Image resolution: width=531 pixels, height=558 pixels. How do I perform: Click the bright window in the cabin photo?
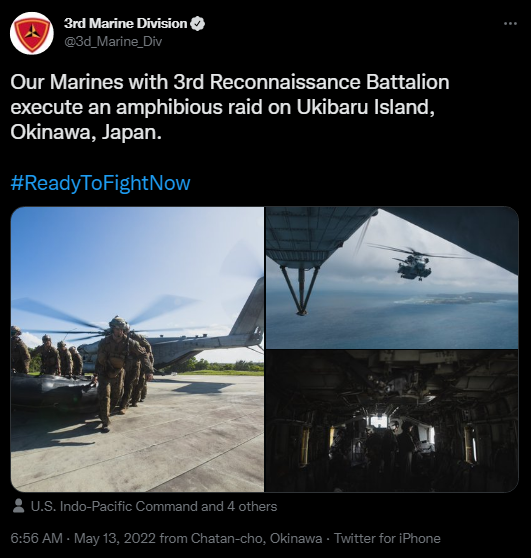point(380,422)
